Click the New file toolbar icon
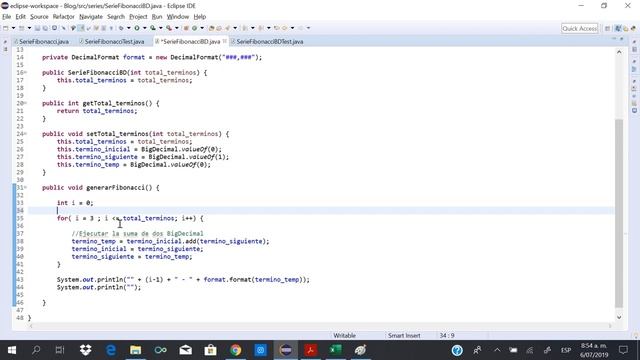 click(x=5, y=28)
